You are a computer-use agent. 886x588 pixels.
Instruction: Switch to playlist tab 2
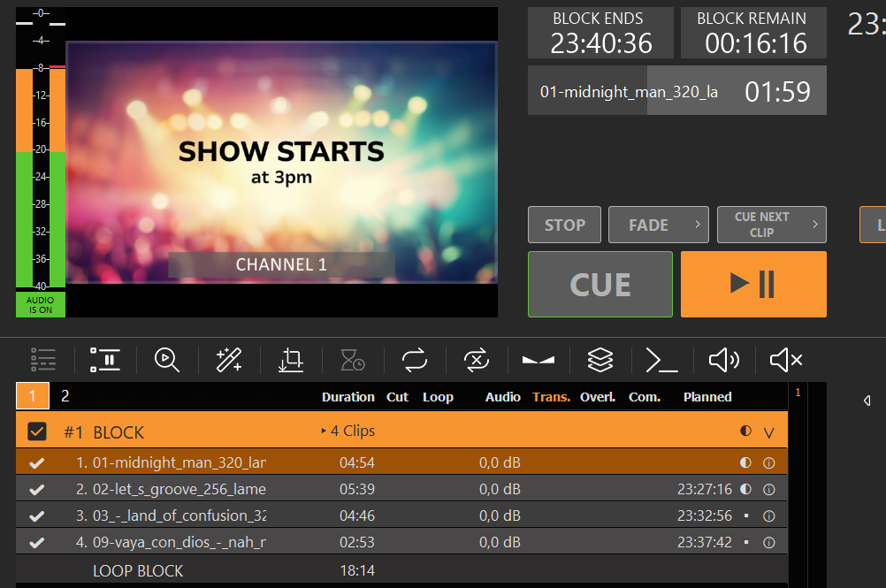coord(65,396)
